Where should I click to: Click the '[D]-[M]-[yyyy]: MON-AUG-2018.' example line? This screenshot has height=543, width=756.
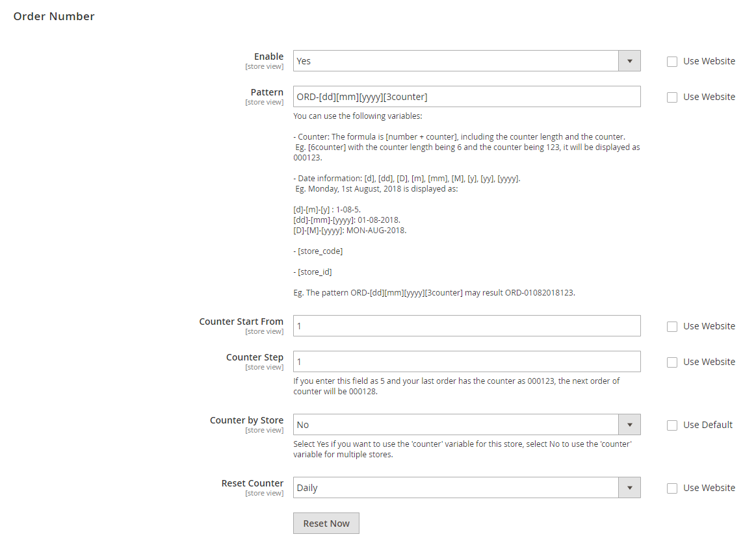point(350,231)
